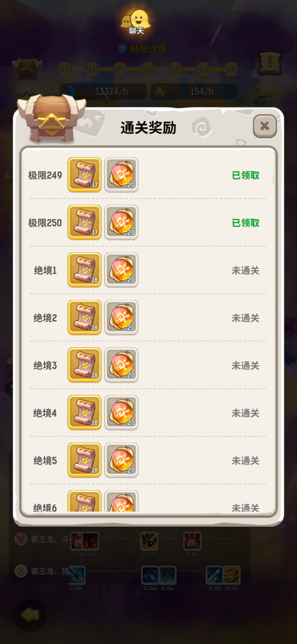Screen dimensions: 297x644
Task: Open the exclamation scroll notice icon
Action: tap(270, 63)
